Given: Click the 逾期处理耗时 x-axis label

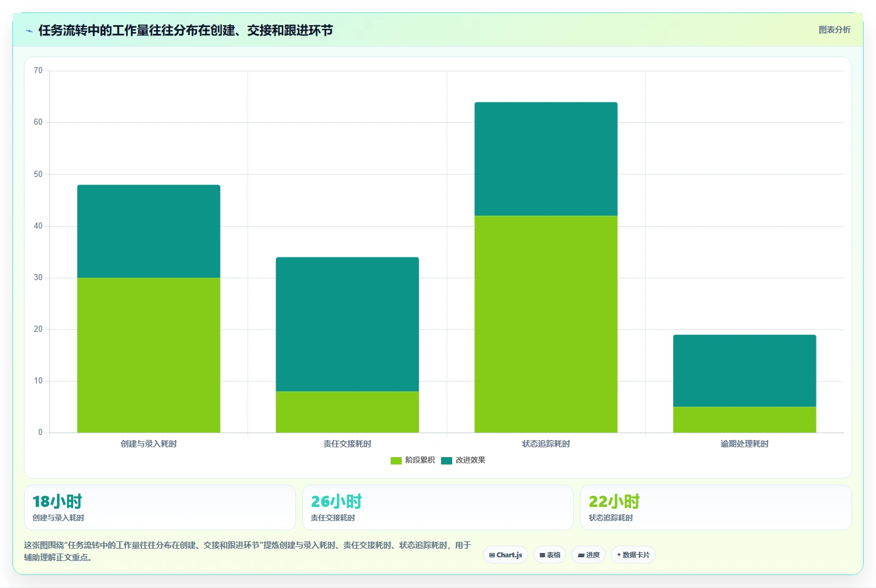Looking at the screenshot, I should tap(745, 444).
